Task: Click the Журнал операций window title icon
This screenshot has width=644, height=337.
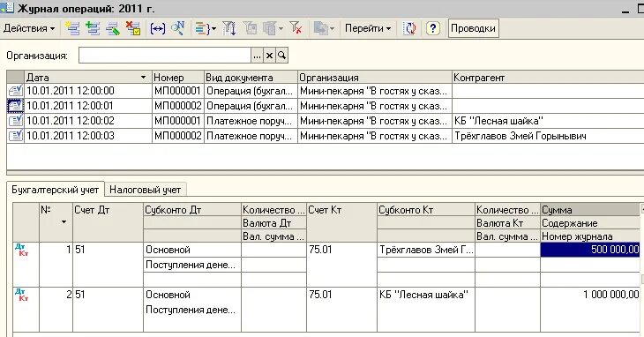Action: (7, 7)
